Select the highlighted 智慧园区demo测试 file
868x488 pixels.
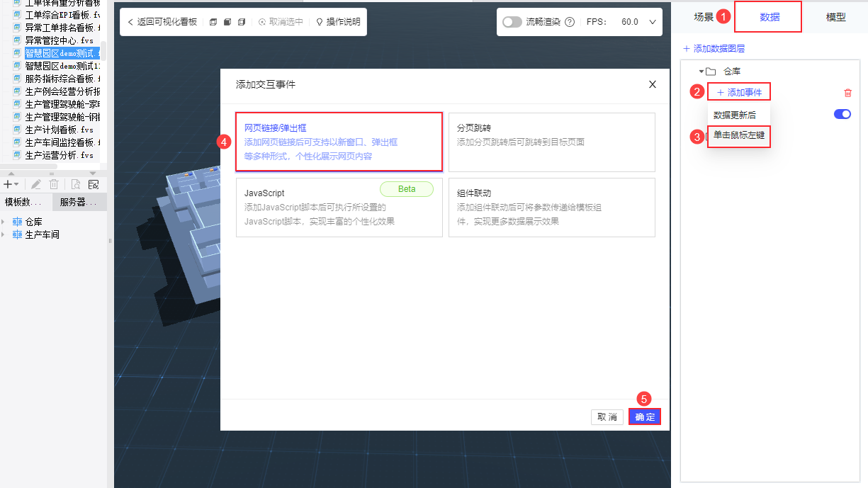point(63,53)
